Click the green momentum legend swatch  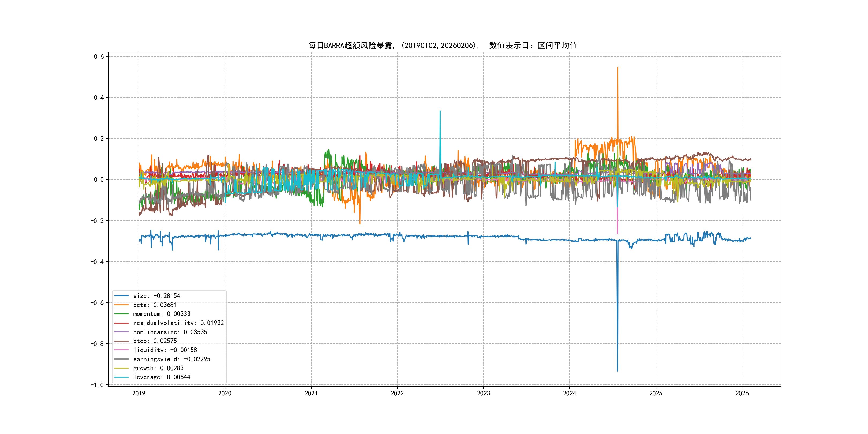121,314
